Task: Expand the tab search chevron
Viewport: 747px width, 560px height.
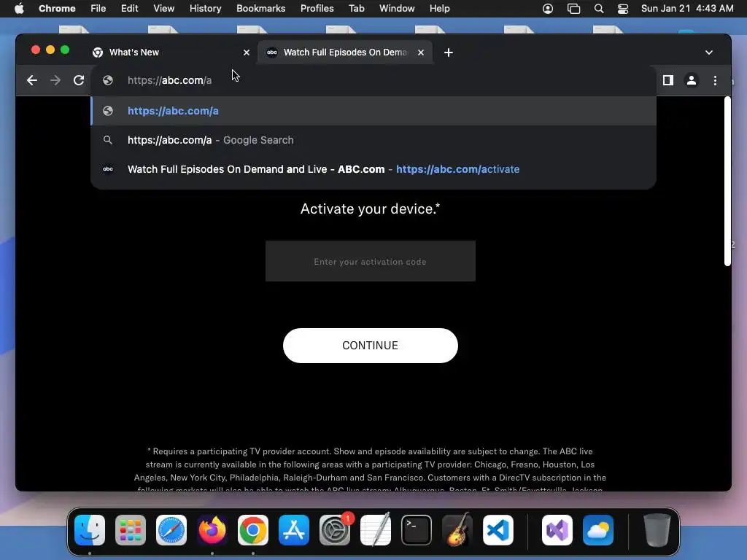Action: (709, 52)
